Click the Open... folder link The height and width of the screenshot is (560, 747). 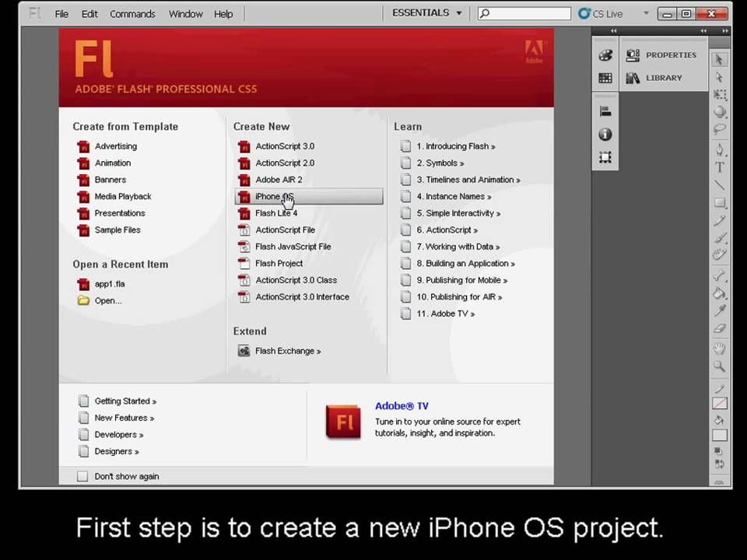pos(107,300)
